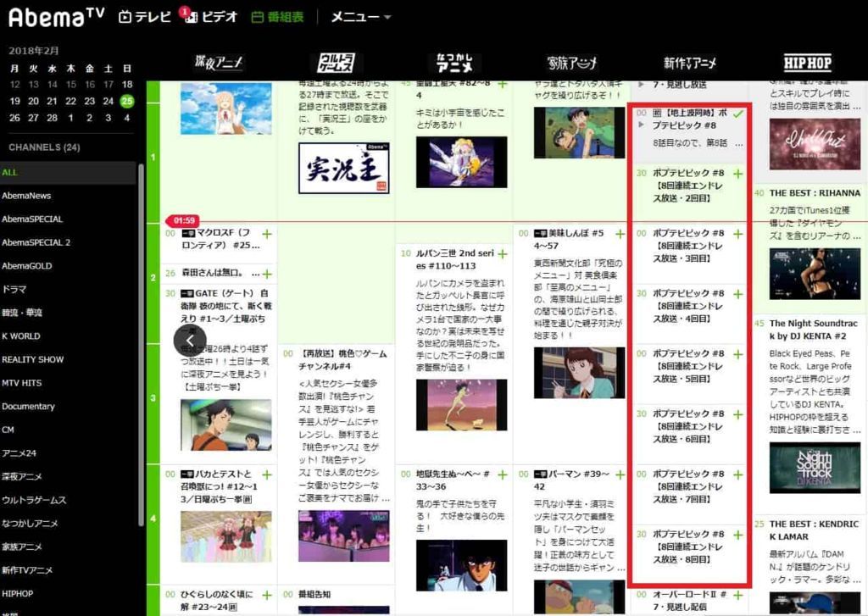Open 【再放送】桃色♡ゲームチャンネル#4 program
868x616 pixels.
click(x=342, y=360)
